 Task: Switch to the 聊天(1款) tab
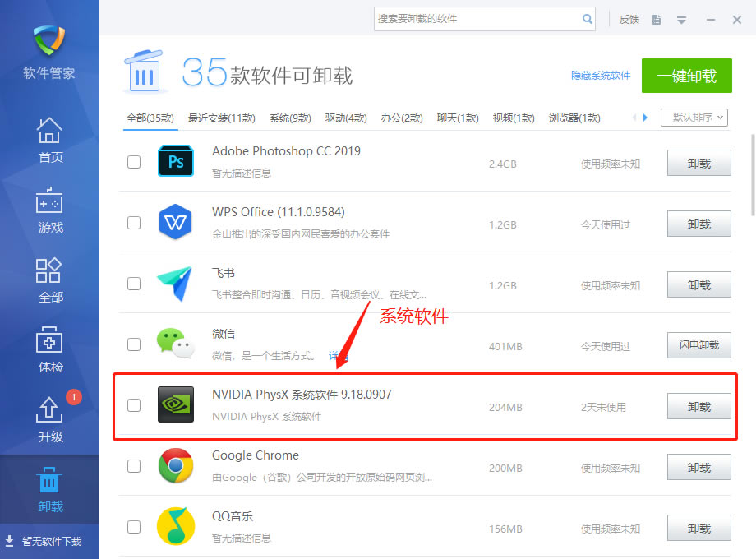[458, 118]
